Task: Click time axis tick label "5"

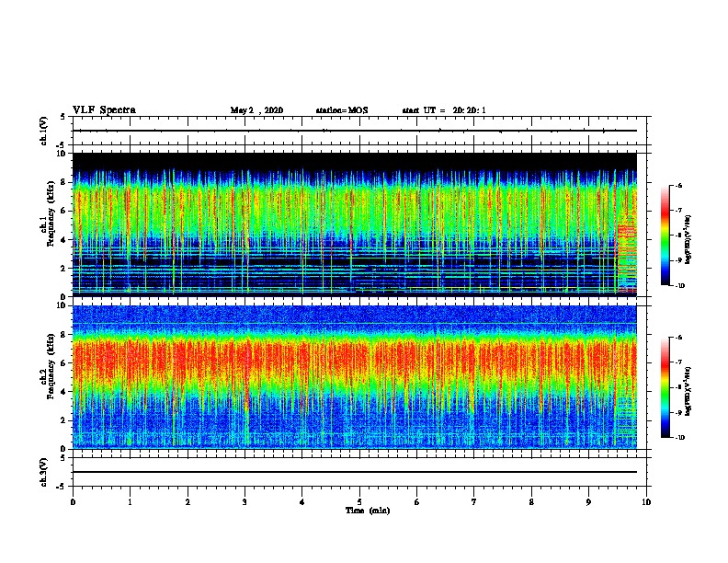Action: pyautogui.click(x=359, y=502)
